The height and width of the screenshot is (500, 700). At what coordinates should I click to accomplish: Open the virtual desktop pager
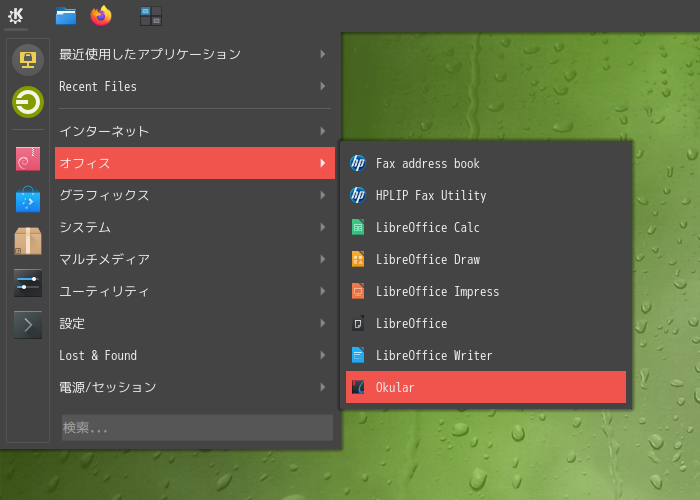[x=151, y=16]
